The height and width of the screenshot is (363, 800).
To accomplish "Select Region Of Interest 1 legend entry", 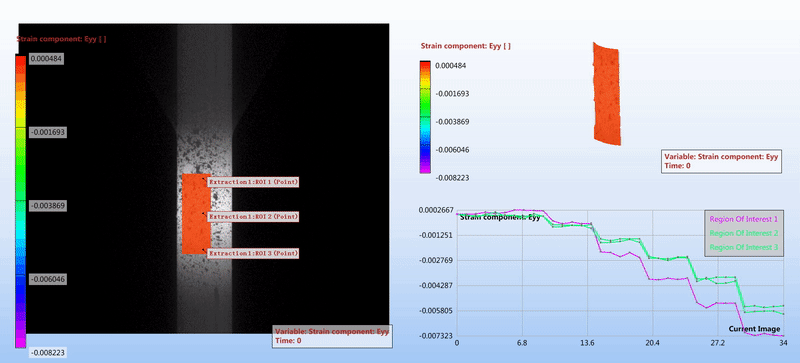I will pos(743,220).
